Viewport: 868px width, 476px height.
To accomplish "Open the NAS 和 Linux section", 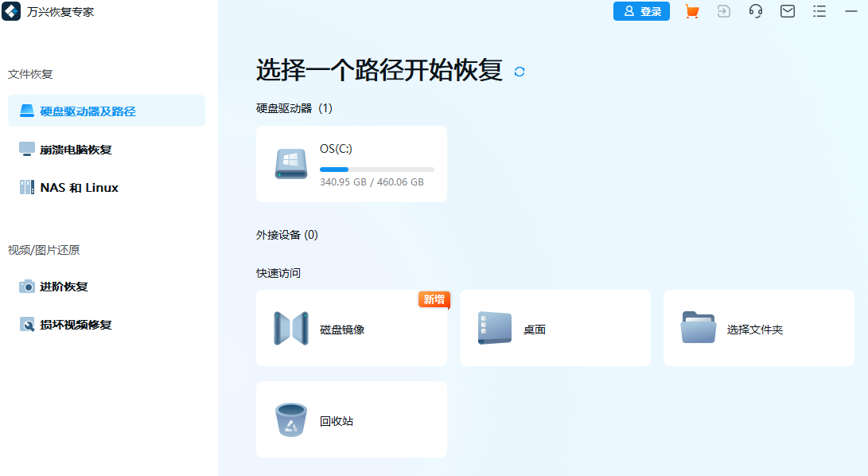I will click(80, 187).
